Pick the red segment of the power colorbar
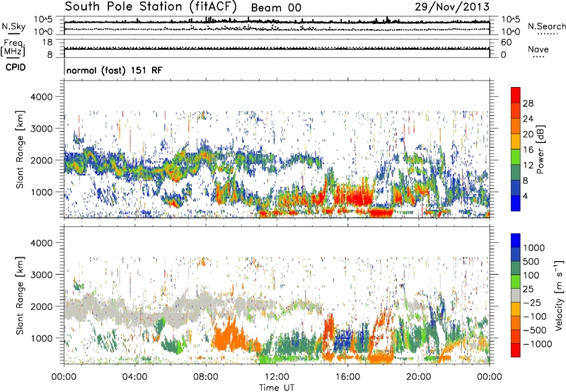Image resolution: width=566 pixels, height=392 pixels. click(x=516, y=96)
